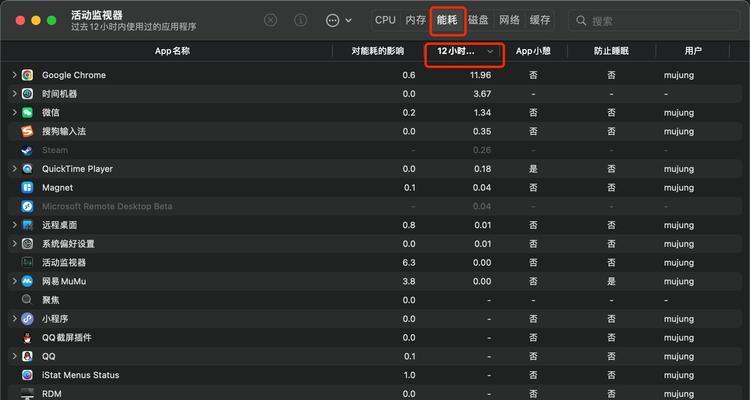Select the Google Chrome row name
The height and width of the screenshot is (400, 750).
(74, 75)
